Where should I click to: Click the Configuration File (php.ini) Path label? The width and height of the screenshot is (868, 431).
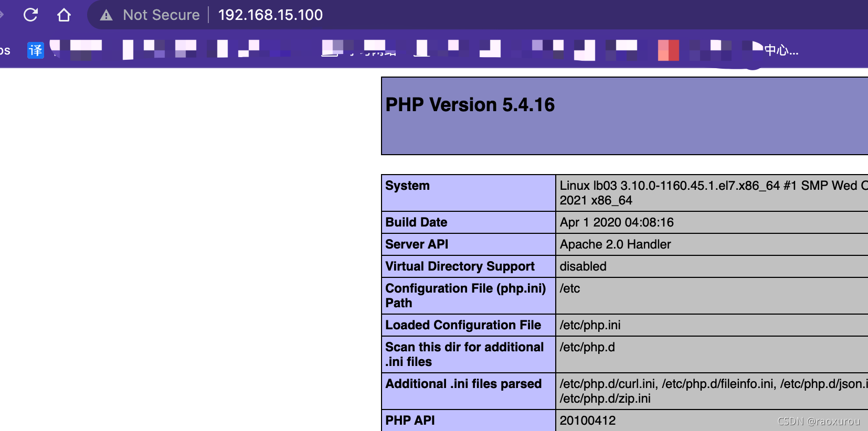[465, 296]
